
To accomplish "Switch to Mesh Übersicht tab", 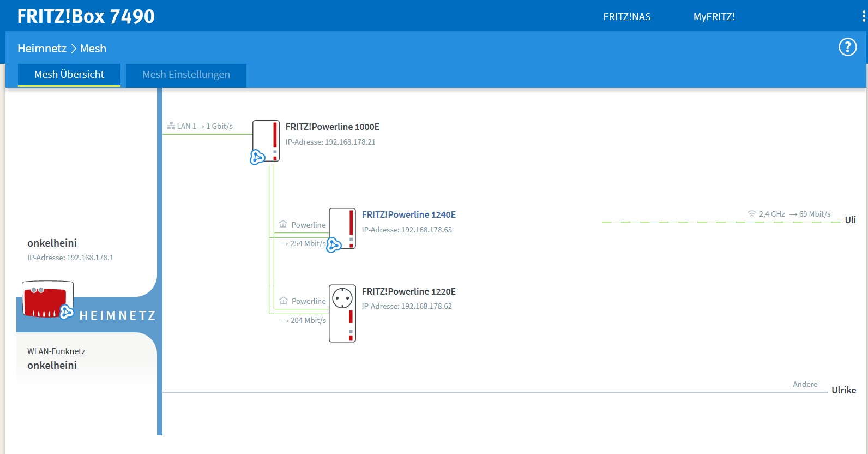I will coord(69,75).
